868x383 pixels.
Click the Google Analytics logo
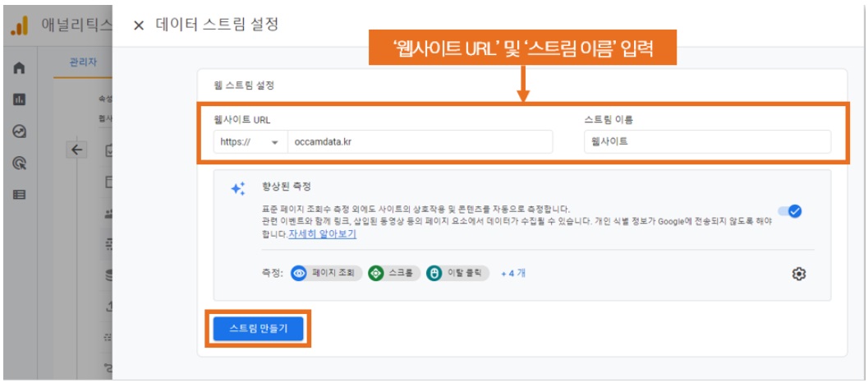pos(20,25)
